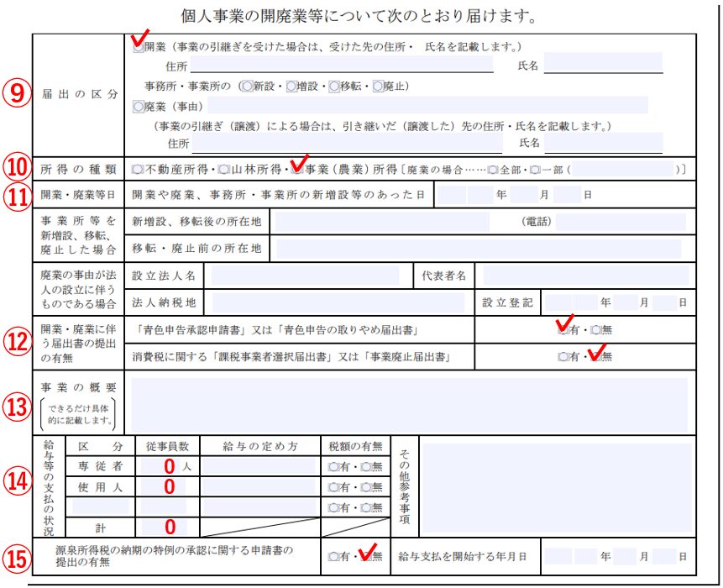Click the 住所 field under 廃業

click(347, 143)
